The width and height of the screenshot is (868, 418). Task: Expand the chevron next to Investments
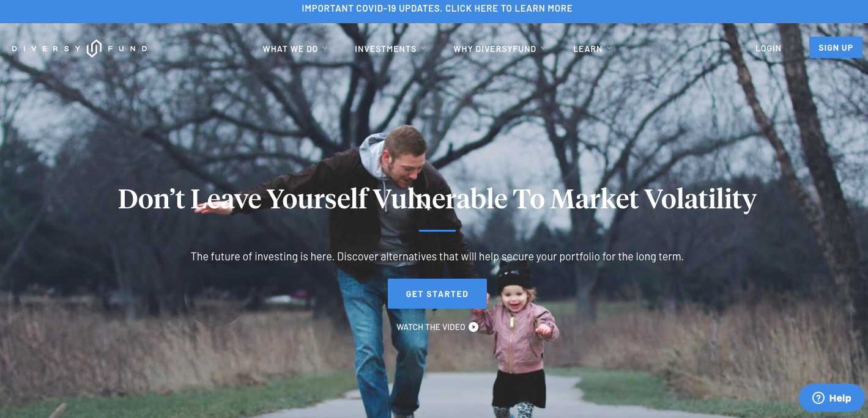(x=423, y=48)
